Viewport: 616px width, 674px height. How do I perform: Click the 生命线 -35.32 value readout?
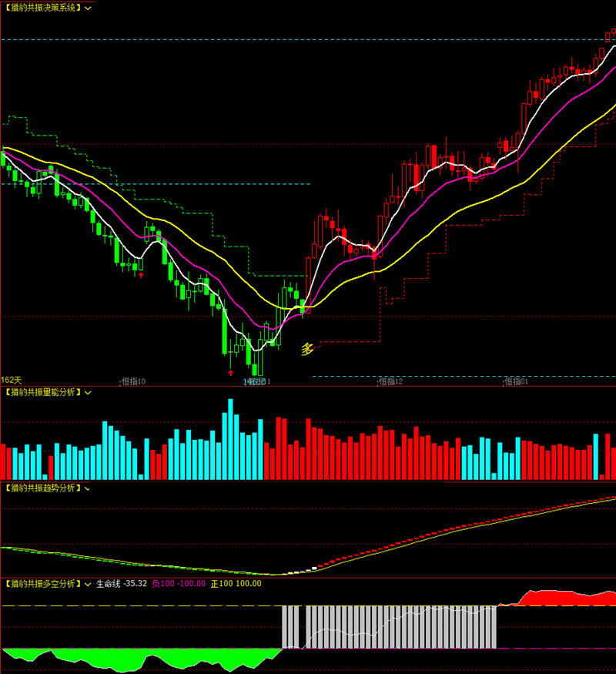pyautogui.click(x=121, y=584)
